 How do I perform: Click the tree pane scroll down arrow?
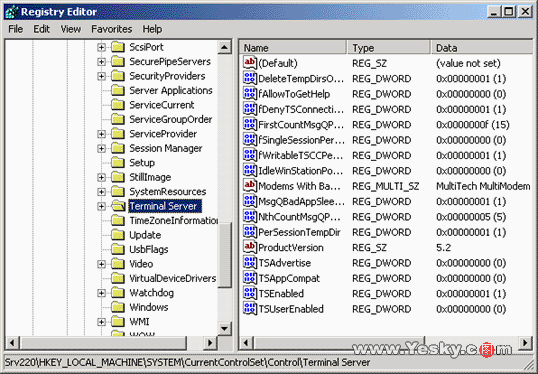[x=224, y=329]
